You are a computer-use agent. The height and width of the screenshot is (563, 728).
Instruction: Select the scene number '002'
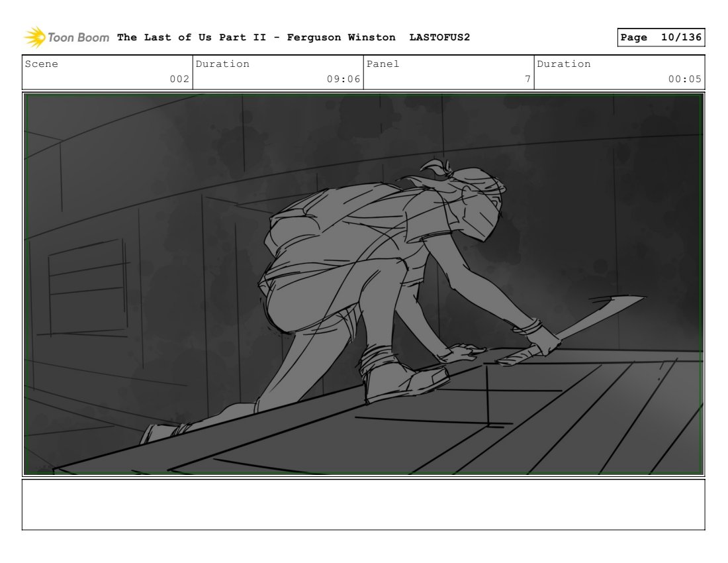coord(179,79)
